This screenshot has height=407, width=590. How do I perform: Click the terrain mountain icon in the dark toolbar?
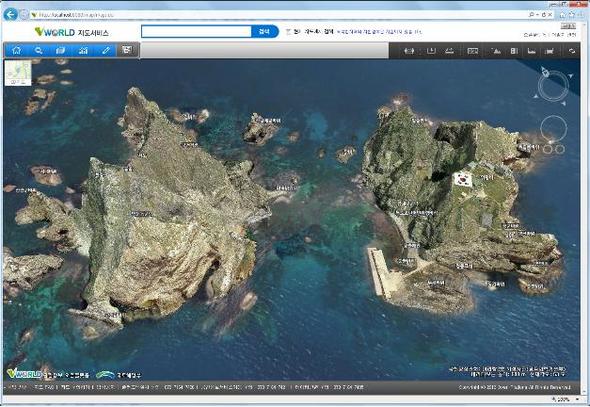pos(497,51)
